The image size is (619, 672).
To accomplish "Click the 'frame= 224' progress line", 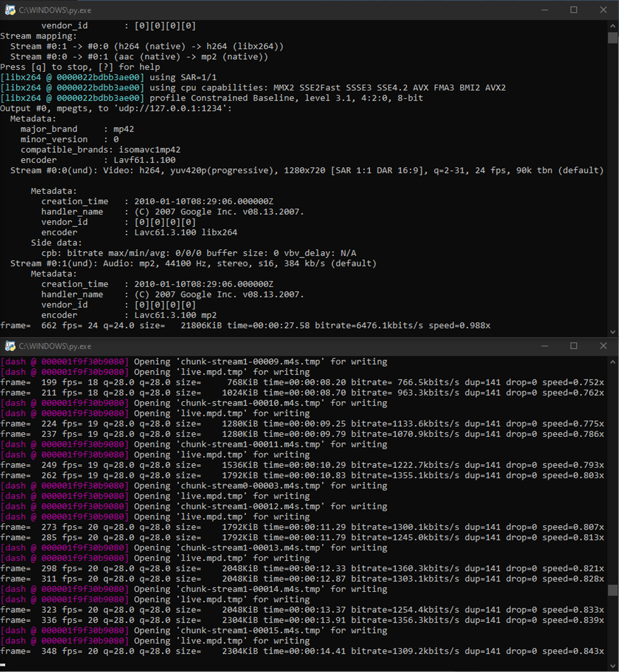I will [x=302, y=423].
